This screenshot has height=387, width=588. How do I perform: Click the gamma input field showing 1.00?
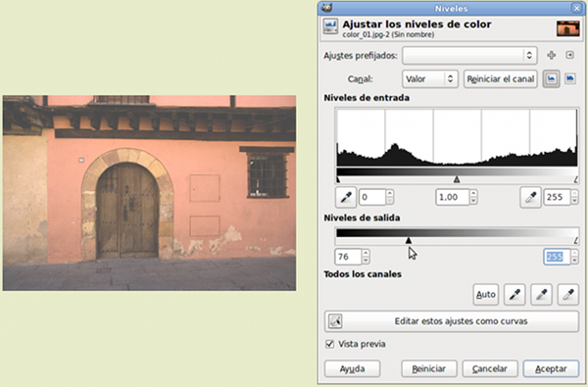[x=452, y=197]
